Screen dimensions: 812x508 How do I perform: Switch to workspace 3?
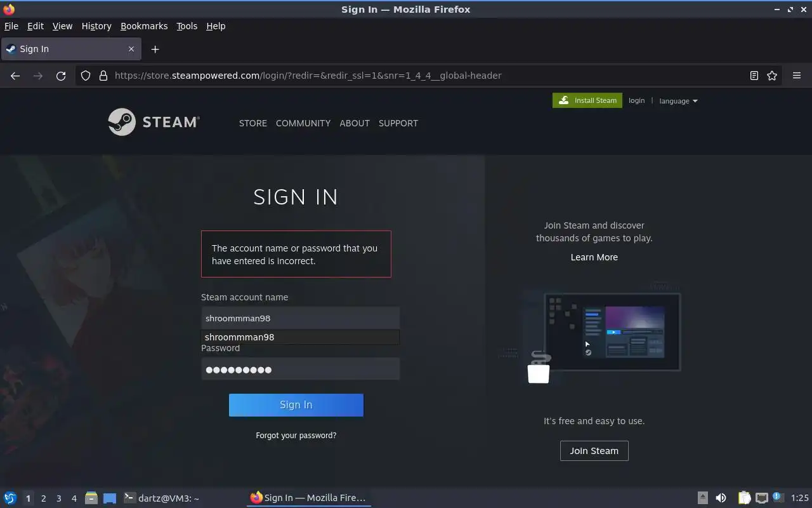(58, 498)
